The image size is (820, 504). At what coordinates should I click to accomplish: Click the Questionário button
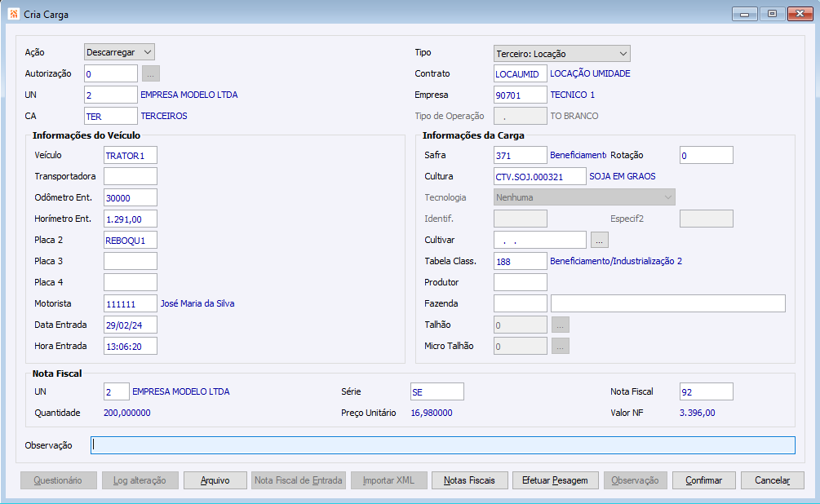point(59,480)
